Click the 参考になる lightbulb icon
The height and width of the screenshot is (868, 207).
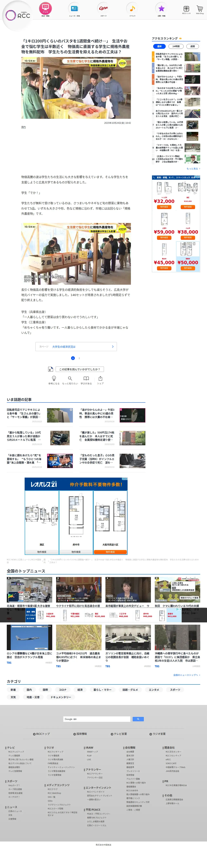54,378
